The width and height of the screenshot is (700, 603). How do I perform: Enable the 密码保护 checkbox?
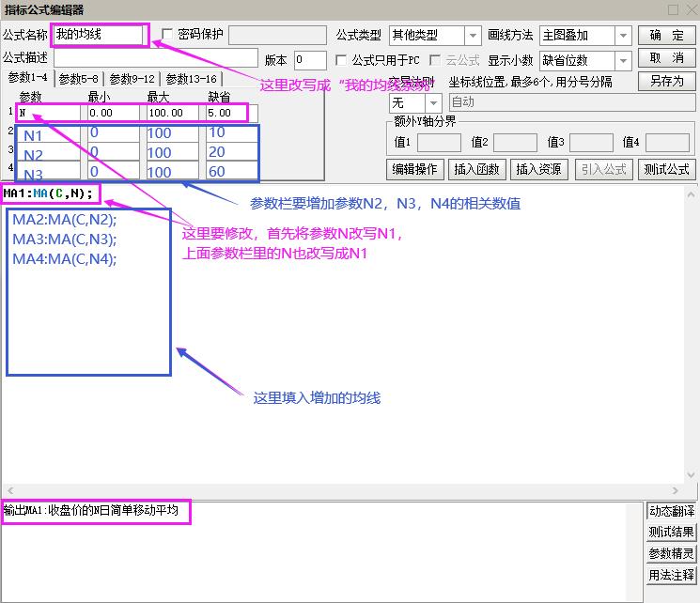(x=168, y=35)
